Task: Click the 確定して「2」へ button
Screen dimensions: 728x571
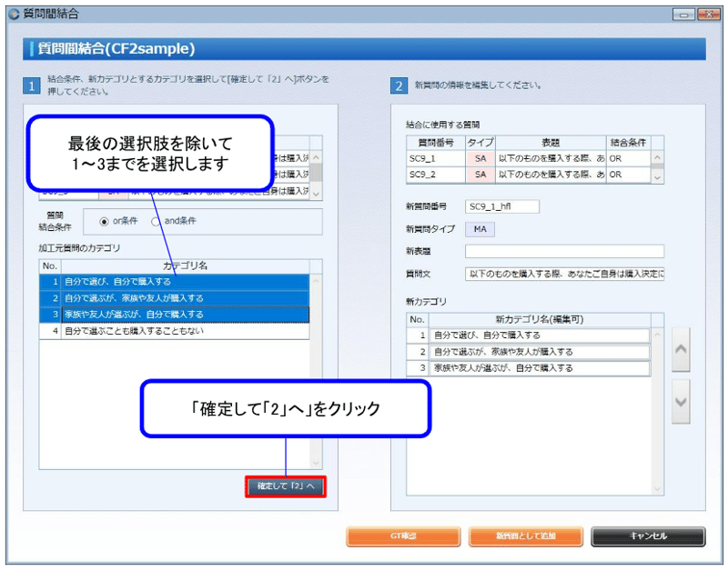Action: [285, 486]
